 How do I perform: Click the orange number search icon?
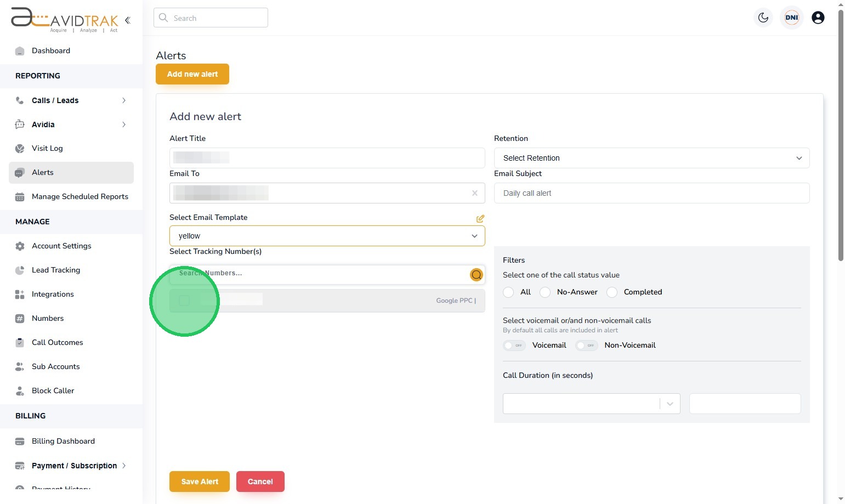pos(477,275)
